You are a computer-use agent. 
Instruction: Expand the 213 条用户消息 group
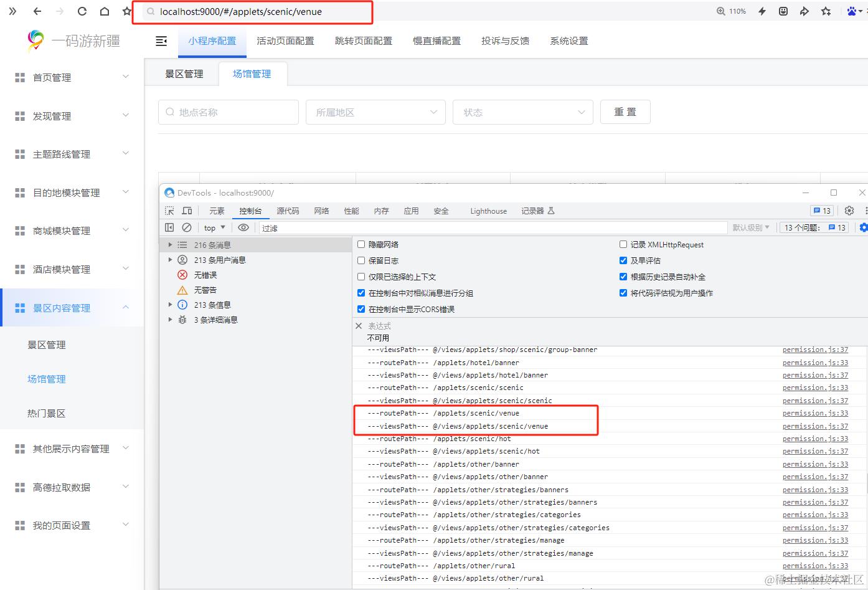tap(170, 260)
